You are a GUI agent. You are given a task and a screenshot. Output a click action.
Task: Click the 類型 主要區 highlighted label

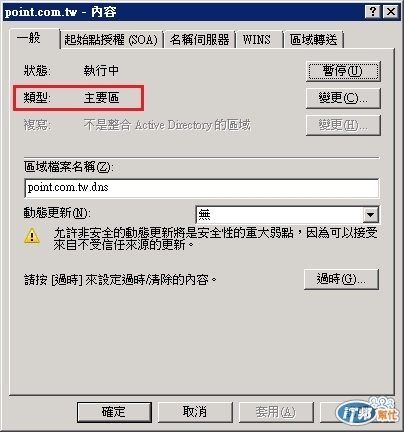coord(79,98)
